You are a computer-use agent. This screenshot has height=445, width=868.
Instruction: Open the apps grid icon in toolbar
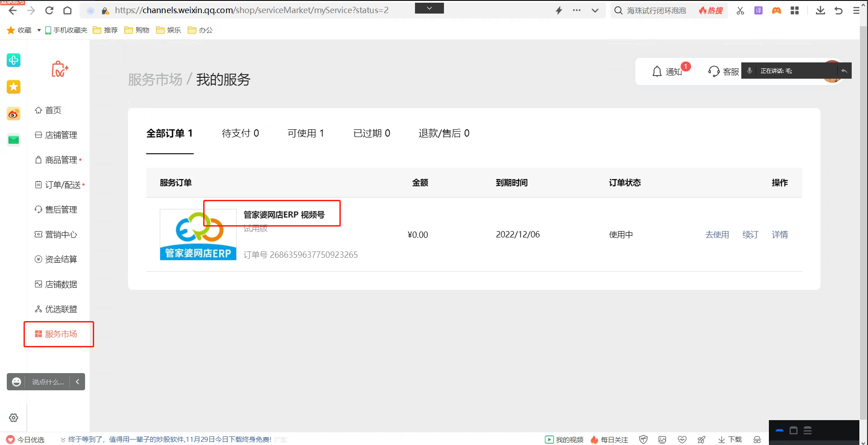795,10
